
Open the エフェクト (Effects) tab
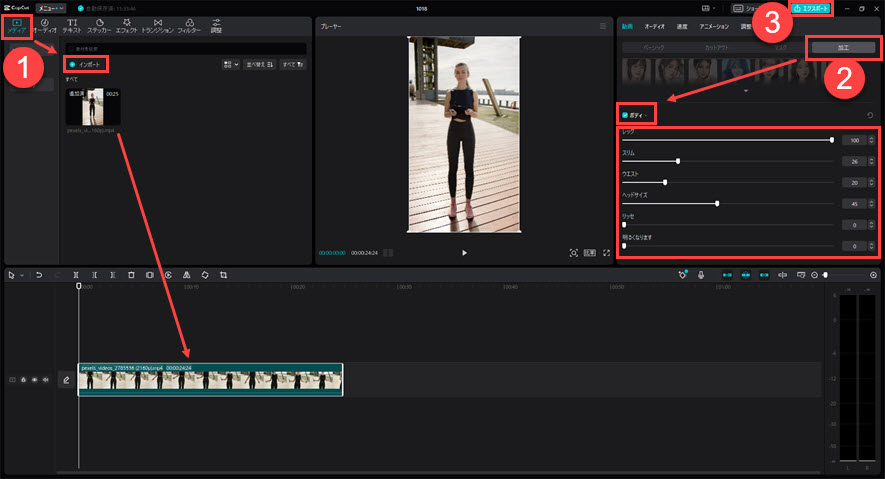(126, 26)
